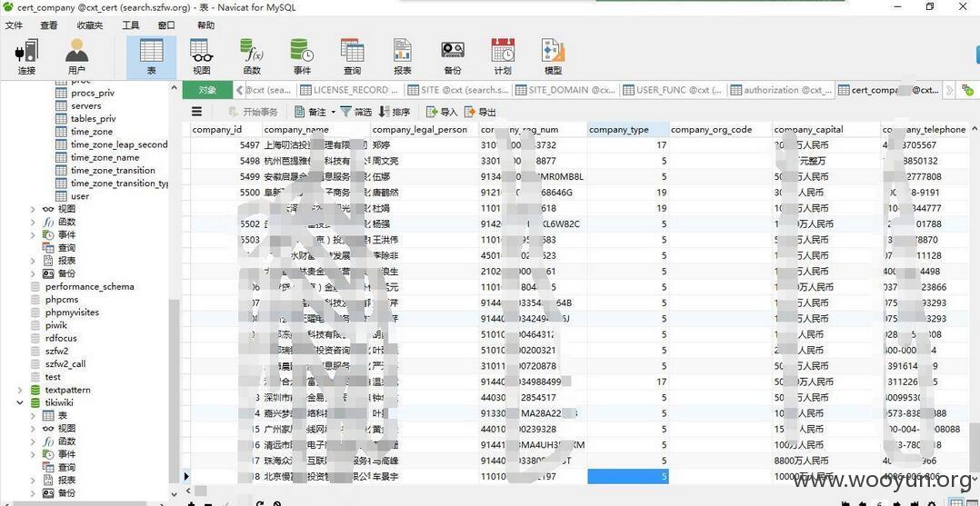Click the highlighted company_type cell in last row
Screen dimensions: 980x506
(628, 477)
